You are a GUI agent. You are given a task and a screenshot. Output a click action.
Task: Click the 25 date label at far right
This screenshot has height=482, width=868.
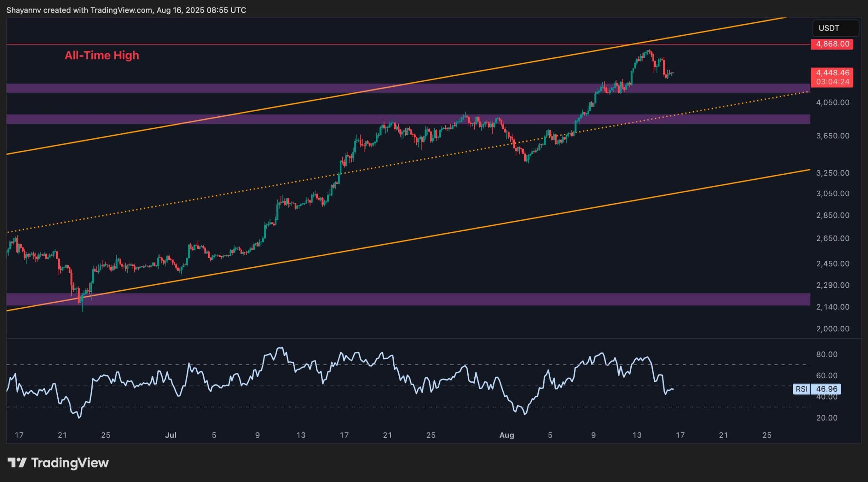tap(767, 435)
